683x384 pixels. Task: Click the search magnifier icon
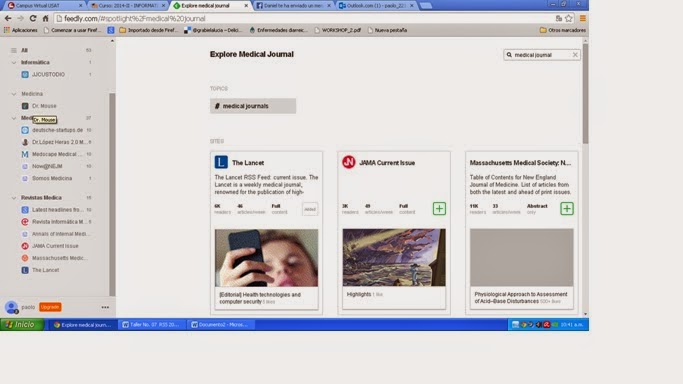(509, 55)
